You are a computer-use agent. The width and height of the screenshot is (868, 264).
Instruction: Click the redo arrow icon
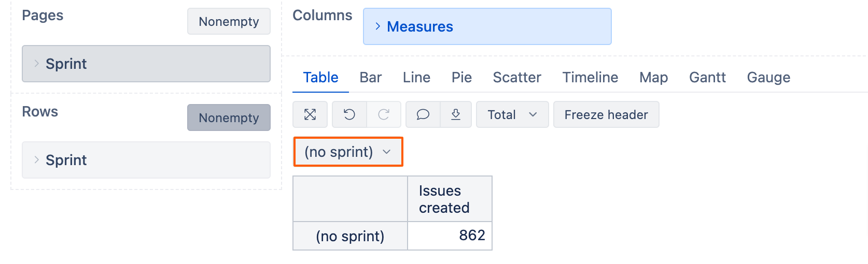tap(384, 114)
